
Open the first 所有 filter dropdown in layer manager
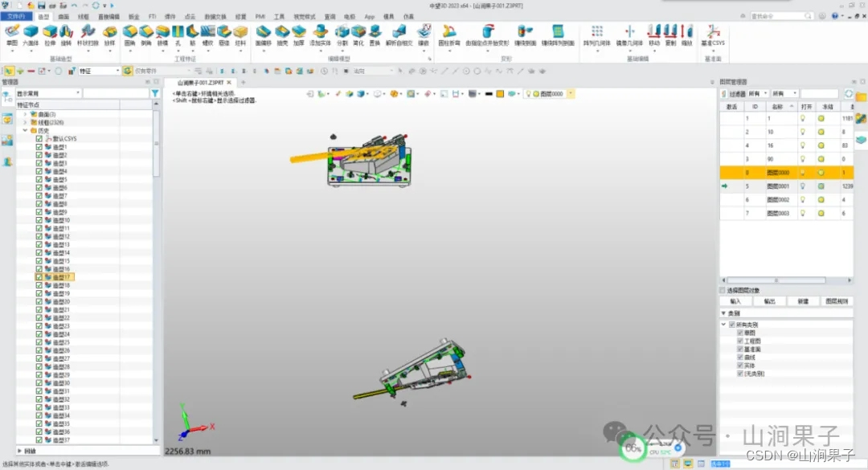[x=758, y=93]
